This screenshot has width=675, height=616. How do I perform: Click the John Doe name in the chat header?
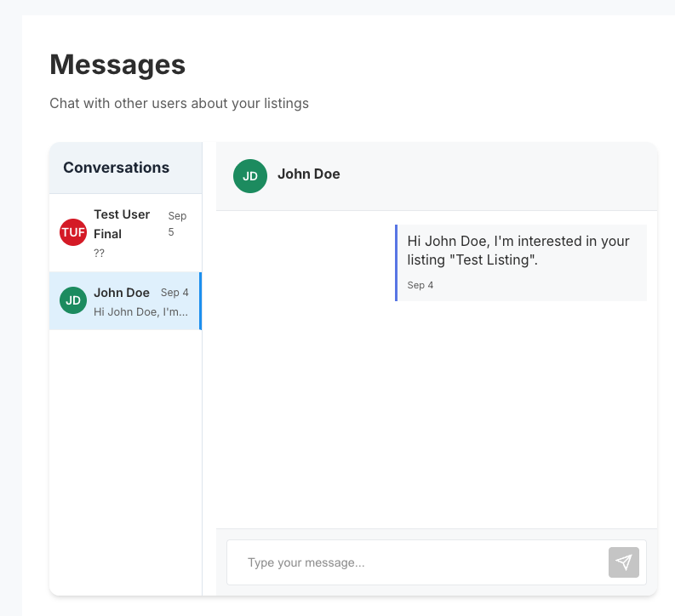pos(308,174)
